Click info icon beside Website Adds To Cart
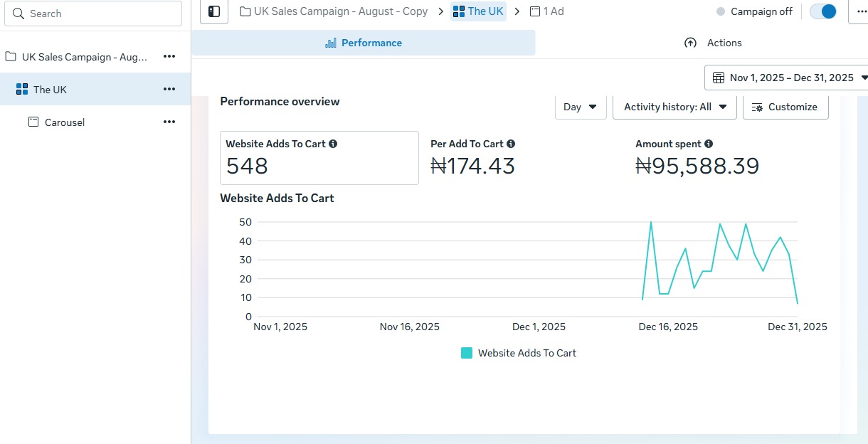The width and height of the screenshot is (868, 444). click(x=333, y=144)
